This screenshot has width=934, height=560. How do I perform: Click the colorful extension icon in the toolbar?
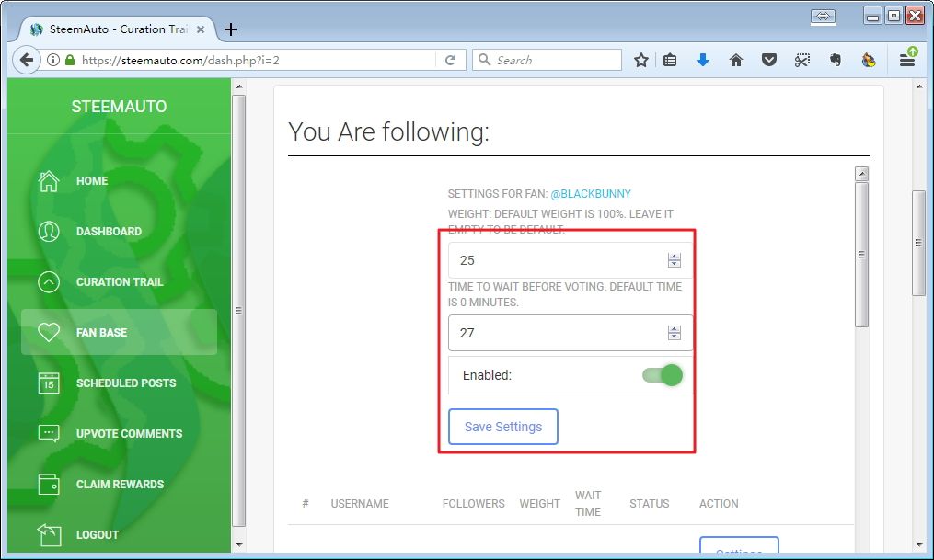coord(869,60)
